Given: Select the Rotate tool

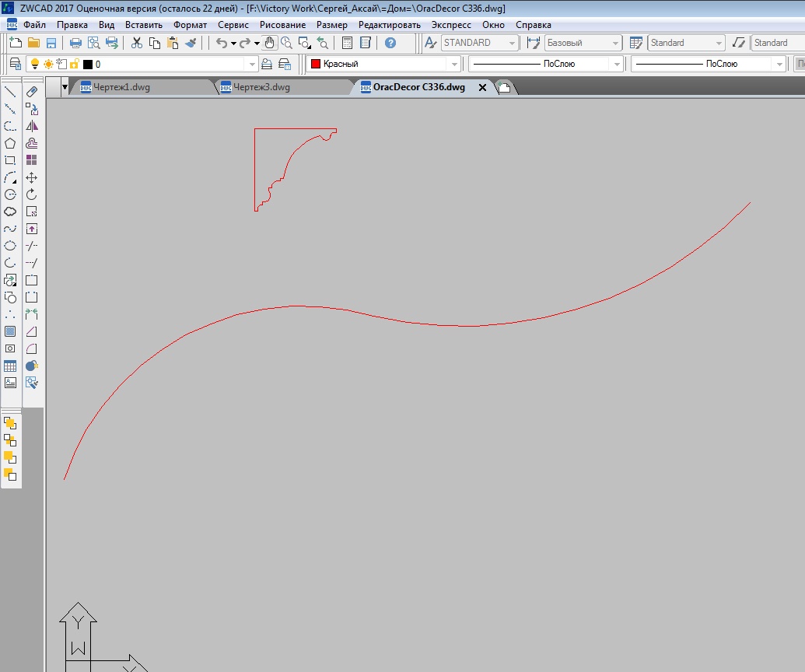Looking at the screenshot, I should pos(32,194).
